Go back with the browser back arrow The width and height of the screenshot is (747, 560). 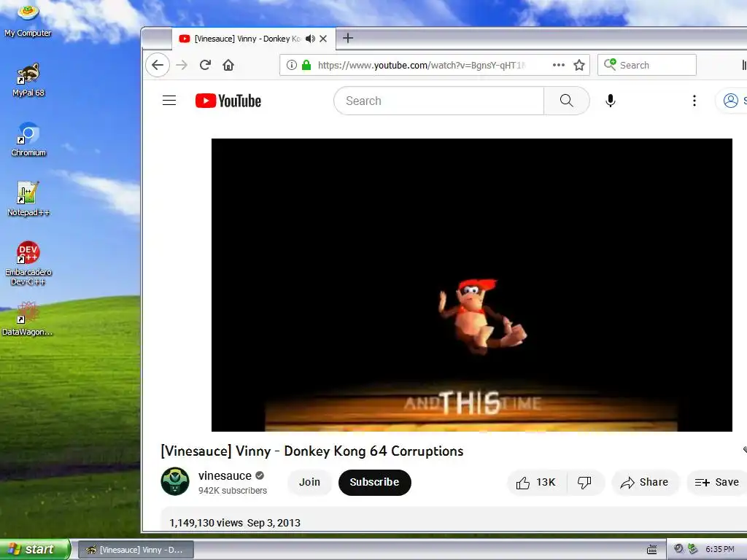coord(158,65)
